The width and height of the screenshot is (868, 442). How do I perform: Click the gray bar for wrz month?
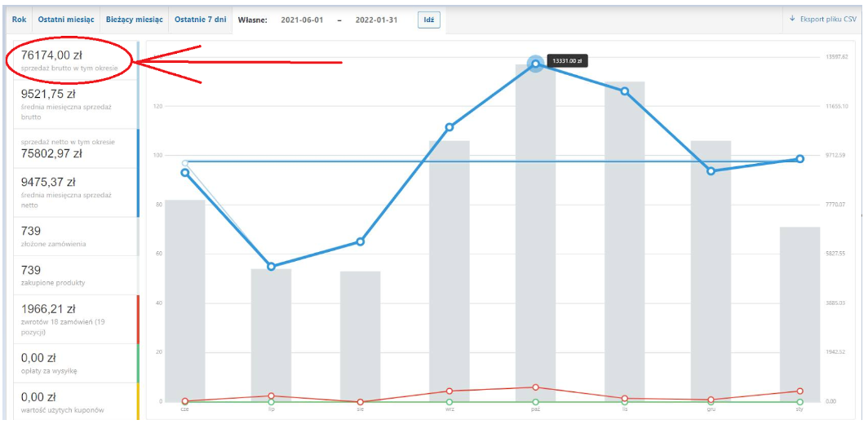coord(449,271)
